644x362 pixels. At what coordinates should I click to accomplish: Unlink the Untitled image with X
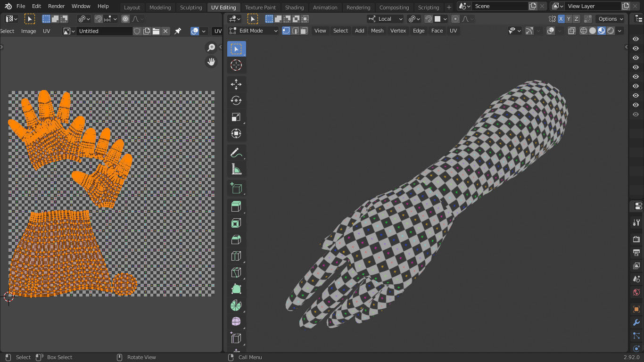165,31
